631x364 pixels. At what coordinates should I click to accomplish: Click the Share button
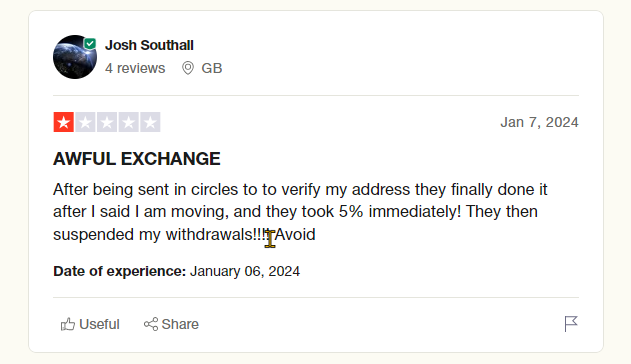coord(171,324)
